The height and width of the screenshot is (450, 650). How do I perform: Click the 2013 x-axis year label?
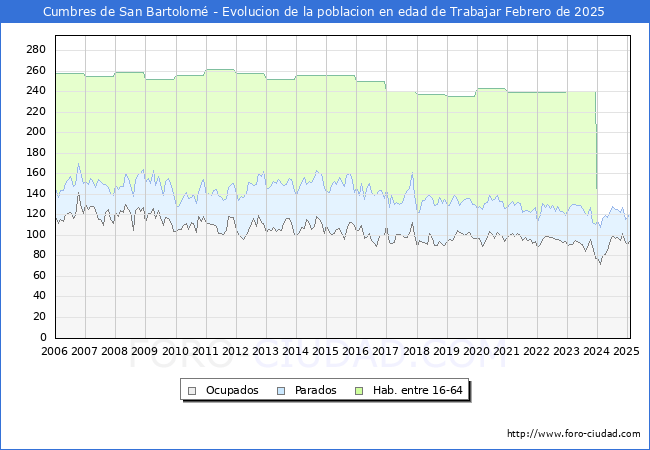click(x=265, y=351)
